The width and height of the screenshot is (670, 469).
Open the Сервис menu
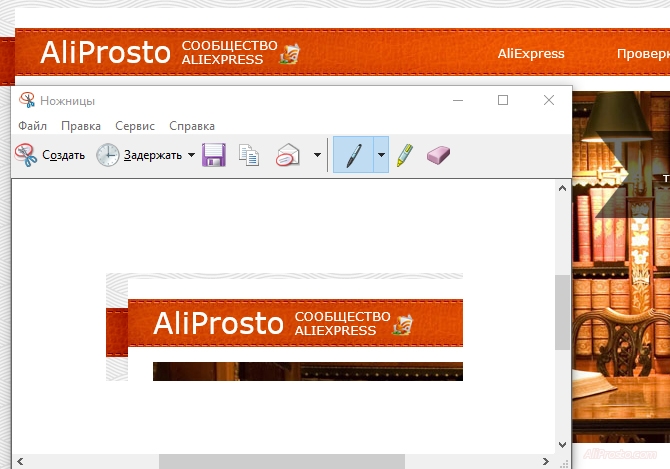(135, 126)
